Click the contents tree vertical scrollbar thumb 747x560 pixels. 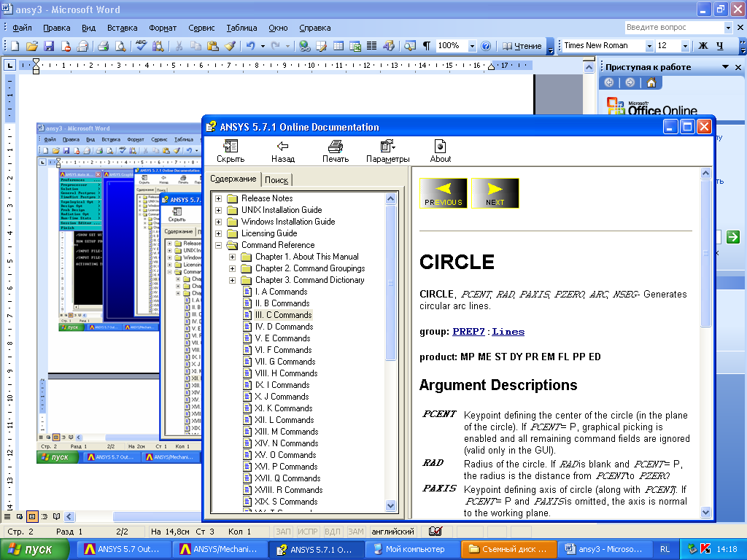click(391, 283)
